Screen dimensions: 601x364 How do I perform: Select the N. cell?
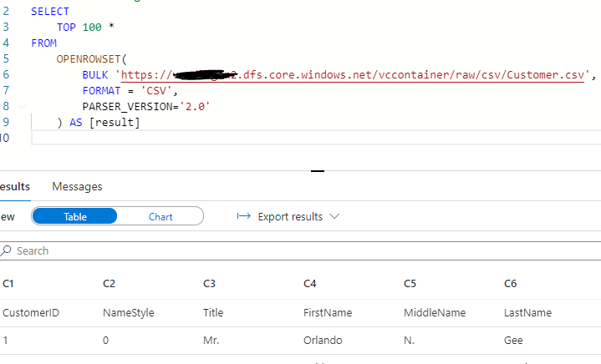pos(409,341)
